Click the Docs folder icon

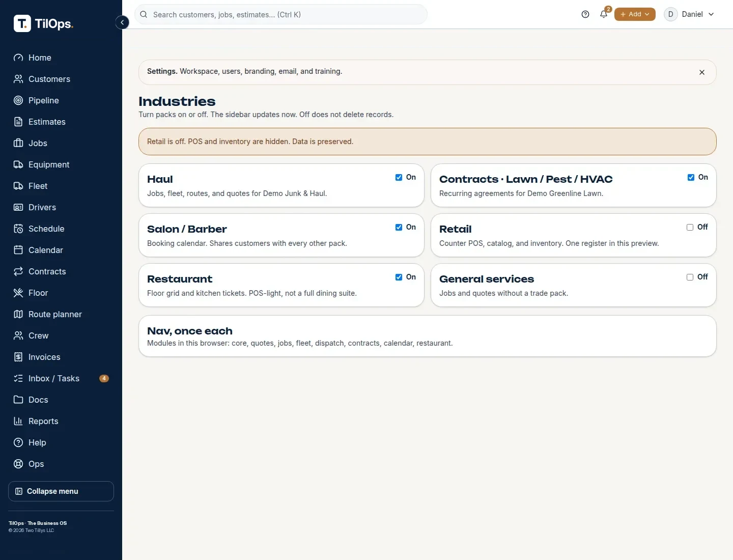point(18,400)
